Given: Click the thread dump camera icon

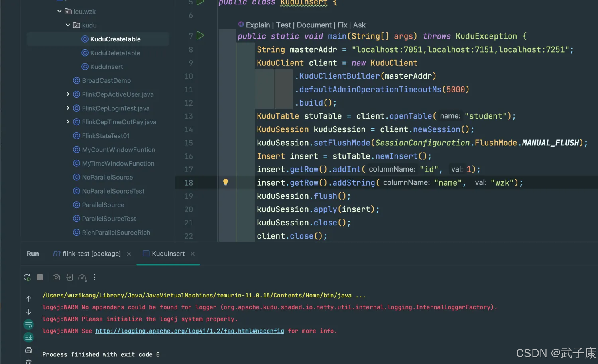Looking at the screenshot, I should (x=56, y=278).
